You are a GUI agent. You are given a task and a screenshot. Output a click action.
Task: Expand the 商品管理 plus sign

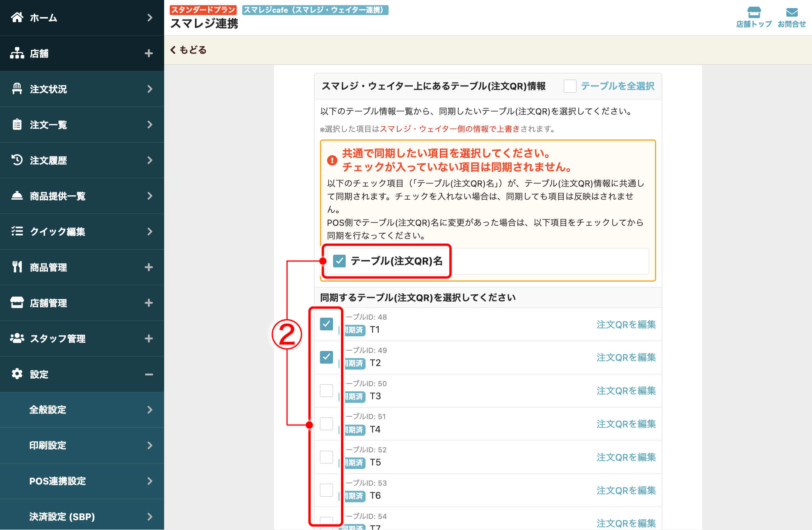coord(149,267)
